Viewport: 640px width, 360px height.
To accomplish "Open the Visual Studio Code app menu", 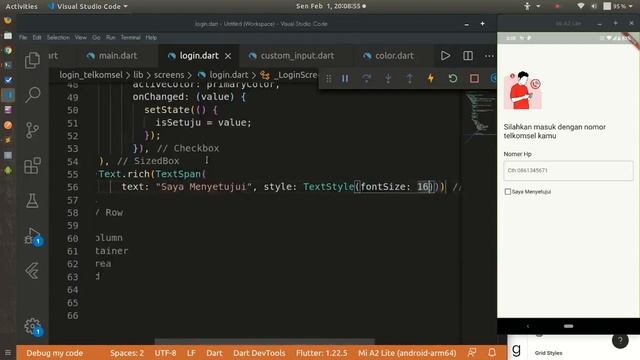I will pos(88,6).
